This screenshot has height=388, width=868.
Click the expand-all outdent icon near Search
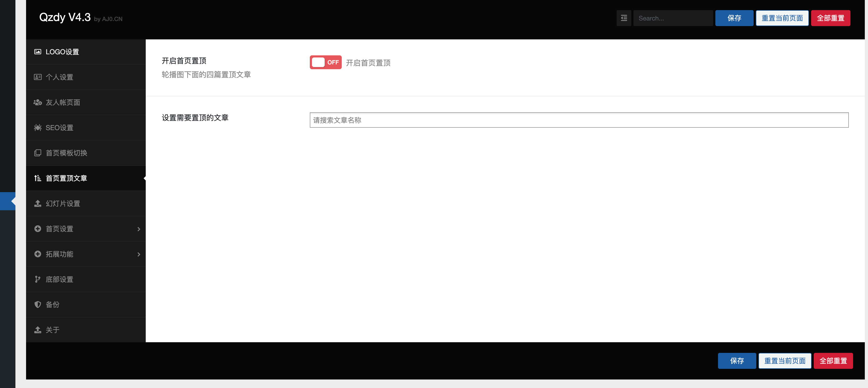(624, 18)
